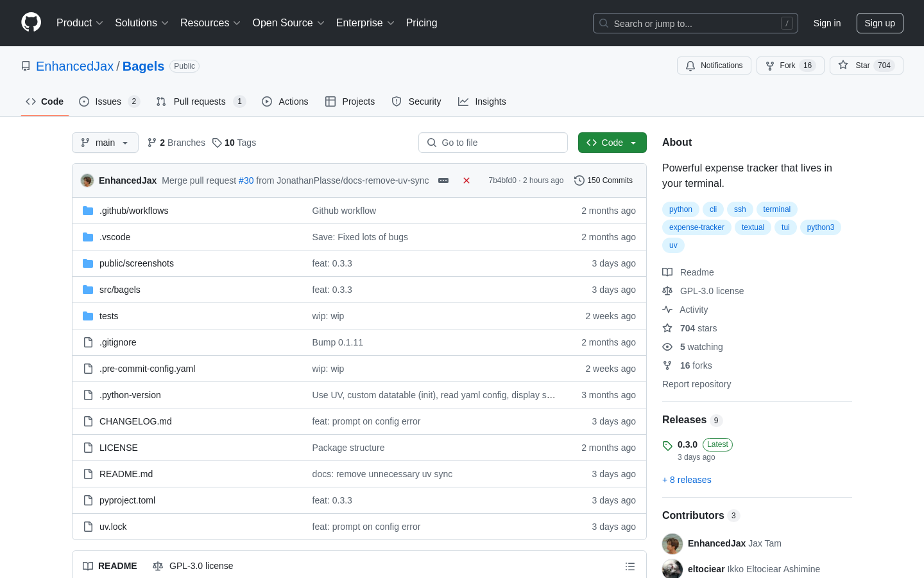Click the .vscode folder icon
Viewport: 924px width, 578px height.
[88, 237]
